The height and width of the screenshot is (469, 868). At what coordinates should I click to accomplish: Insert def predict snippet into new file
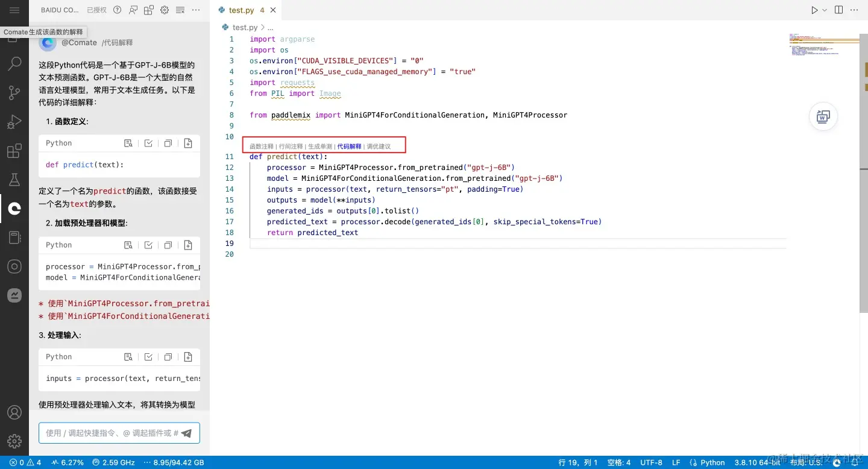click(x=188, y=143)
